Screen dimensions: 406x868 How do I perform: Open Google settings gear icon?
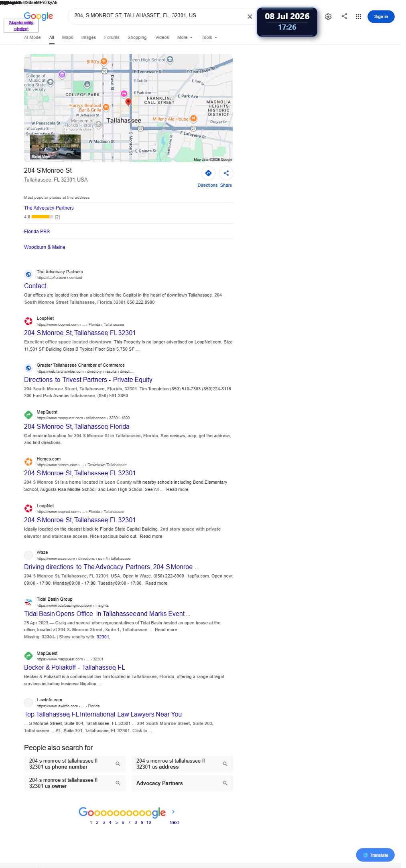[x=328, y=16]
